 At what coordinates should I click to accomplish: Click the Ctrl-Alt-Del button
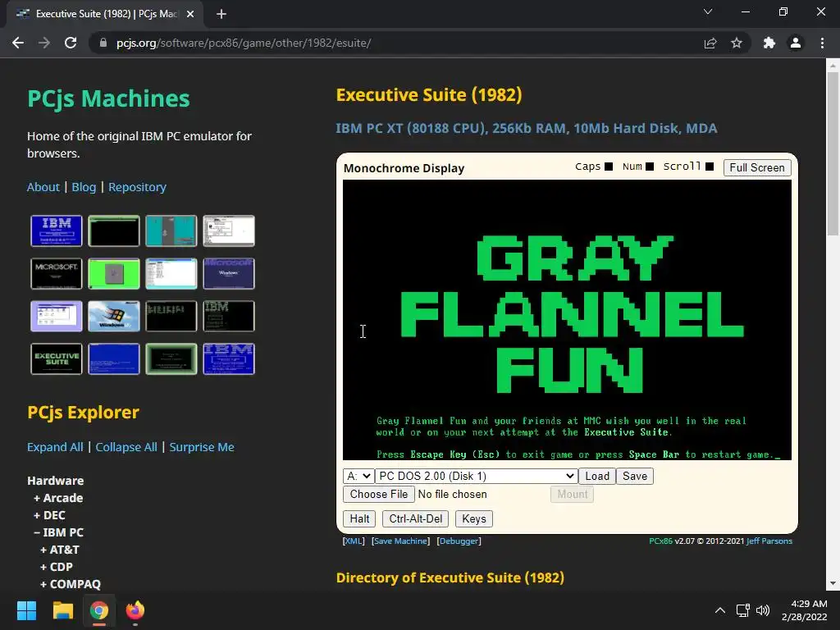pos(416,518)
